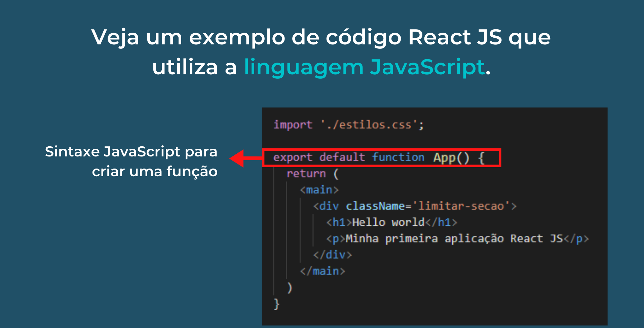The image size is (644, 328).
Task: Click the 'return' keyword in the code
Action: 306,174
